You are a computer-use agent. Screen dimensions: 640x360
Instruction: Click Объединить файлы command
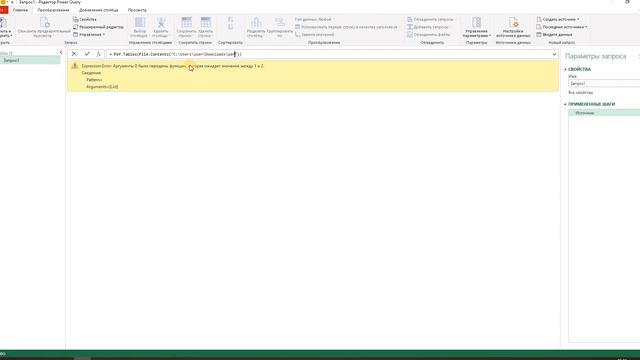tap(429, 35)
